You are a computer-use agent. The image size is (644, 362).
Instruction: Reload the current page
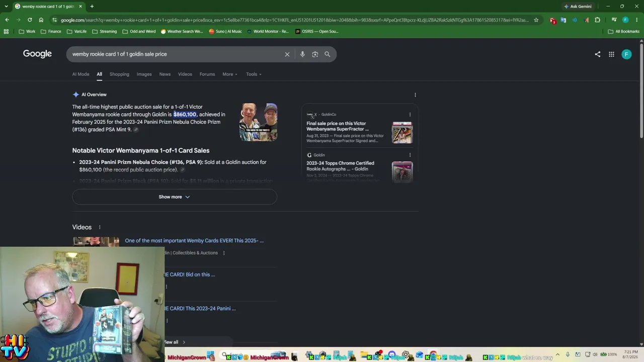tap(30, 20)
